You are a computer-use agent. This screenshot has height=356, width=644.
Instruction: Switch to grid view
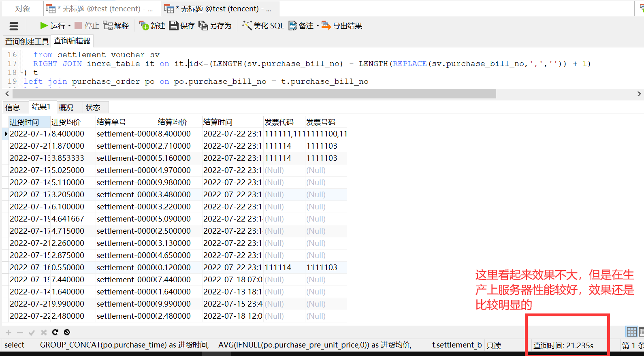click(631, 332)
